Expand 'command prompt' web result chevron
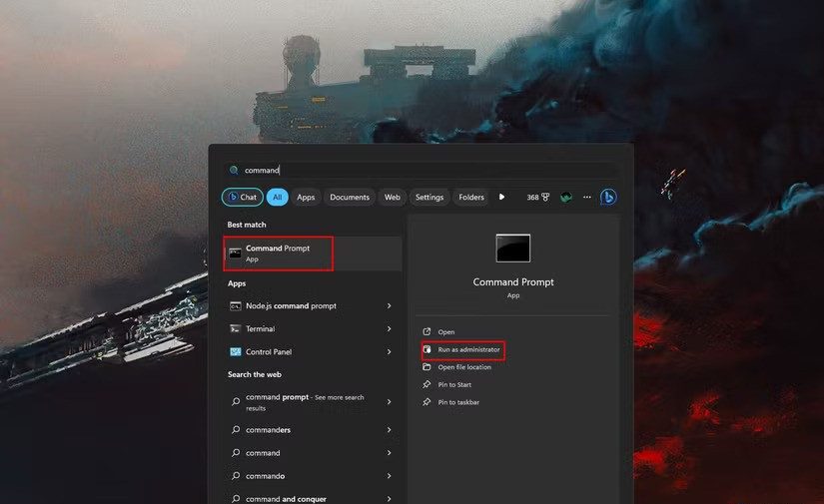This screenshot has width=824, height=504. (x=389, y=402)
